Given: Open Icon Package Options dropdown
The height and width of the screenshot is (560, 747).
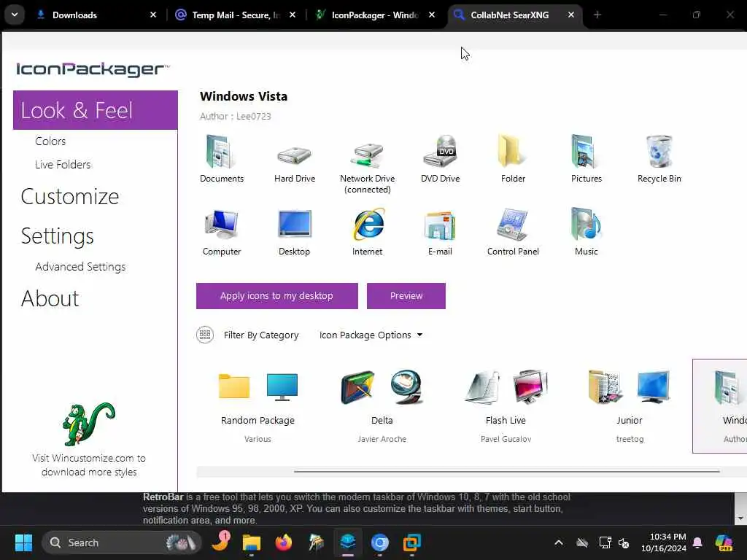Looking at the screenshot, I should click(371, 335).
